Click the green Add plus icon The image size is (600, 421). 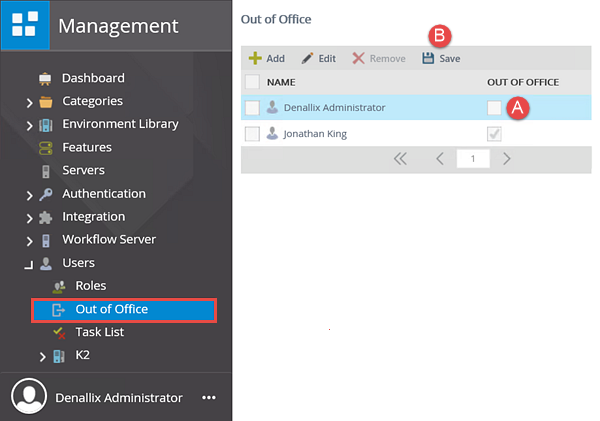pyautogui.click(x=255, y=59)
